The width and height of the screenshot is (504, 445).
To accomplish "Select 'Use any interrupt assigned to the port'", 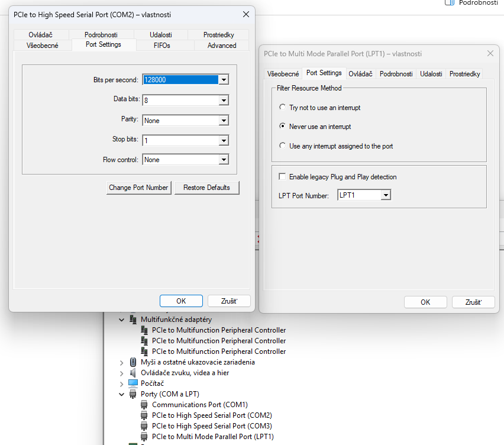I will tap(282, 146).
